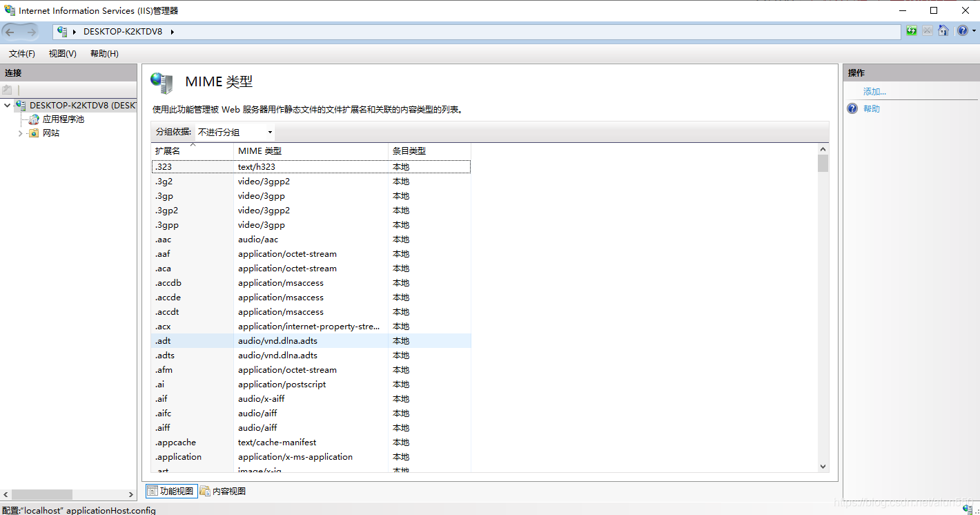
Task: Open the 文件(F) menu
Action: 22,54
